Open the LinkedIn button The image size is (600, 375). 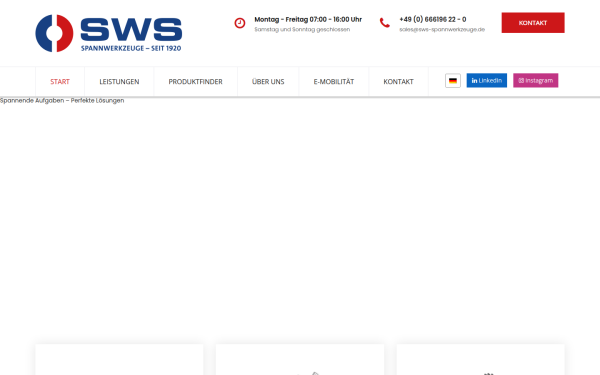click(x=487, y=80)
